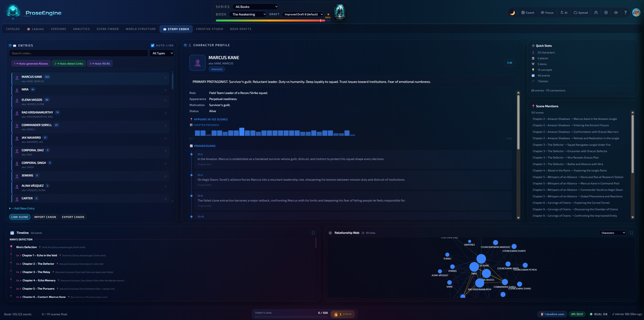Open the Coach panel
644x320 pixels.
528,12
